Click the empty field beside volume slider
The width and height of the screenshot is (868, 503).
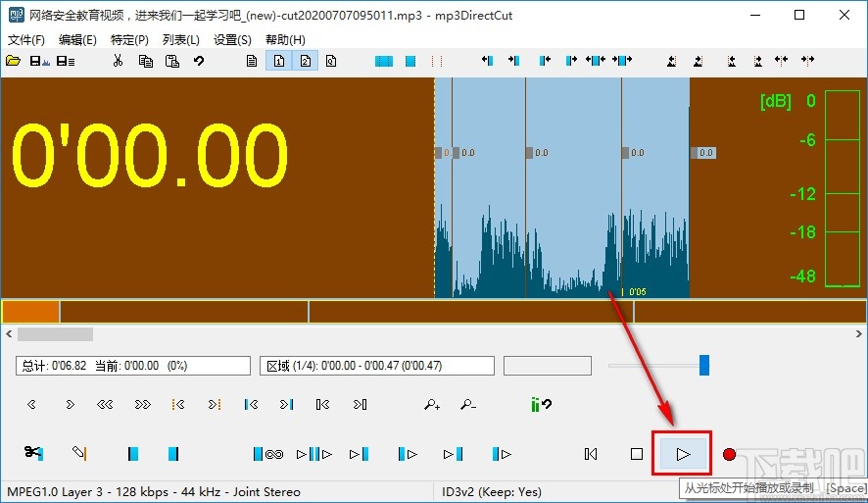click(548, 366)
